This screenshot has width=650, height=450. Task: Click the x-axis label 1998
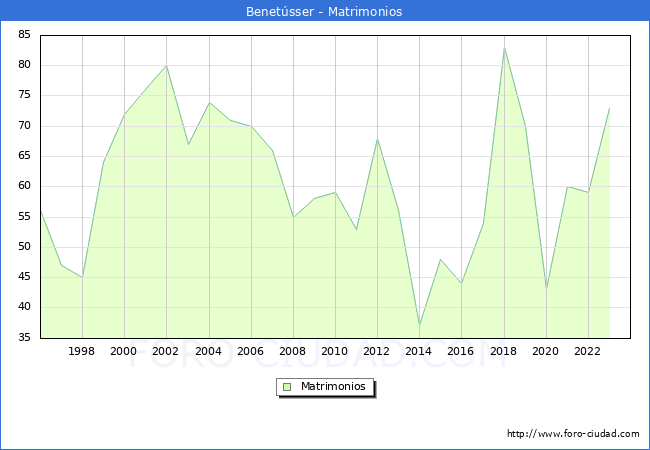(x=81, y=351)
